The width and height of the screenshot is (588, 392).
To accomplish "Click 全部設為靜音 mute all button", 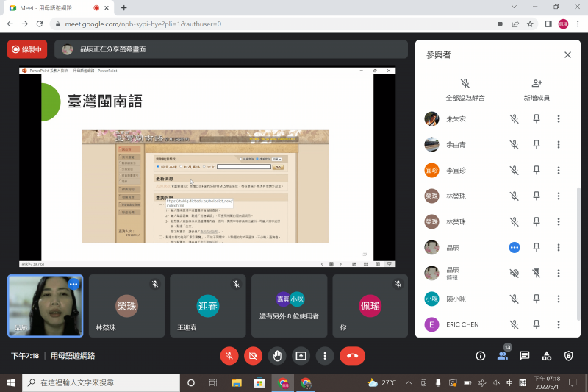I will (x=465, y=90).
